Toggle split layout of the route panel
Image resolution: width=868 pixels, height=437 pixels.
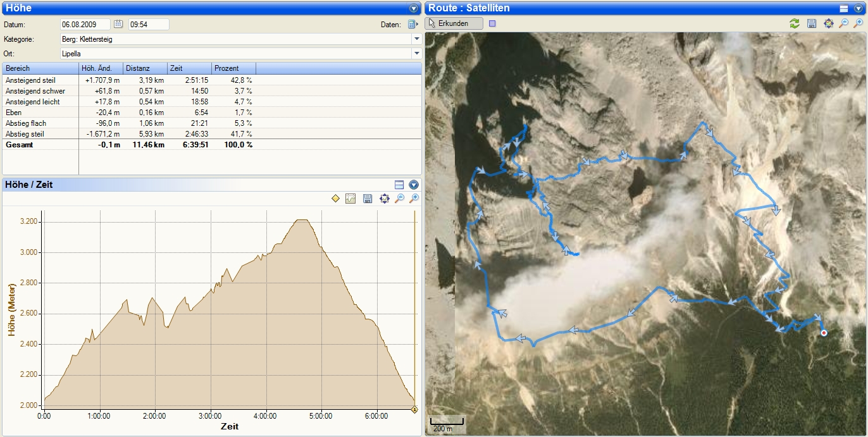click(843, 8)
